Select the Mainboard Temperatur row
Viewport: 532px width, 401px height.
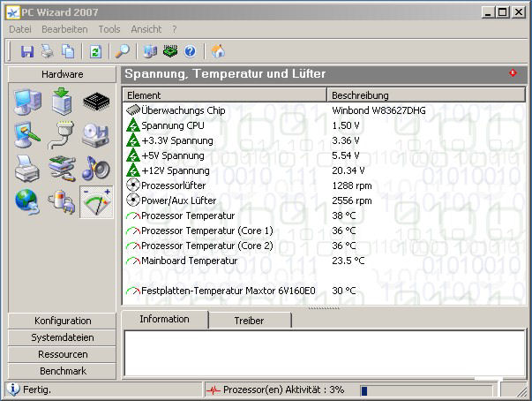(324, 261)
